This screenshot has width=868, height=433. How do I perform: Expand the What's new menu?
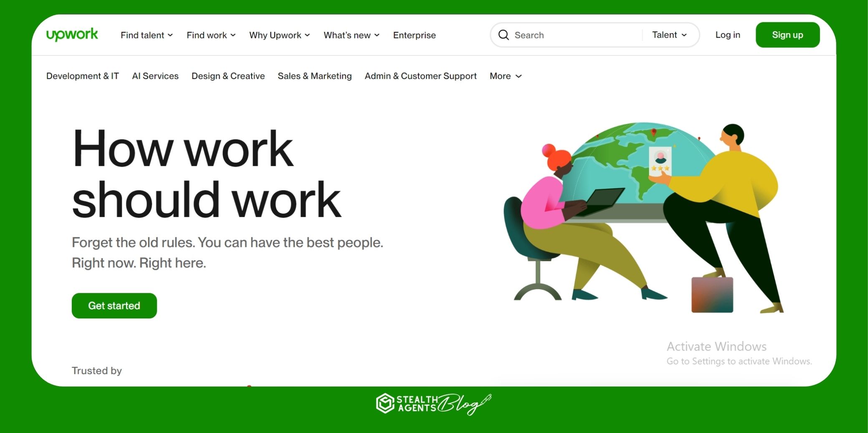point(351,35)
